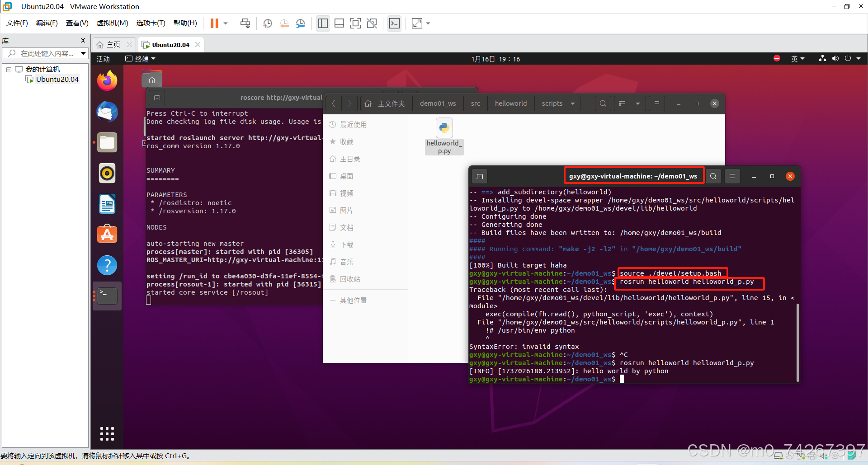Viewport: 868px width, 465px height.
Task: Click the Terminal icon in the dock
Action: point(107,296)
